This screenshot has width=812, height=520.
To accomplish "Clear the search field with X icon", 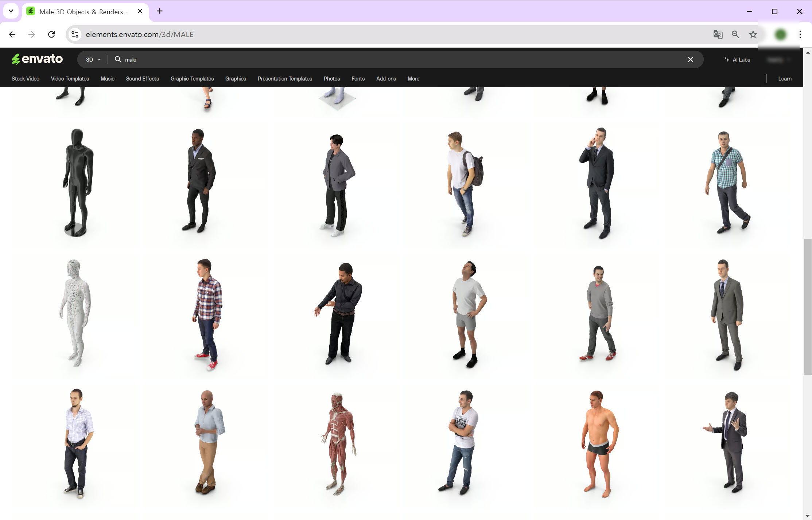I will pos(690,59).
